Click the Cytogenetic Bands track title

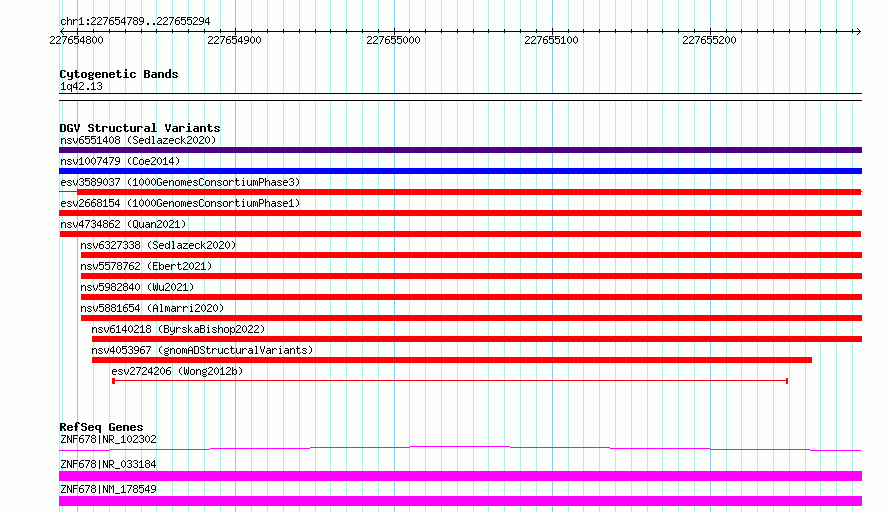tap(119, 74)
